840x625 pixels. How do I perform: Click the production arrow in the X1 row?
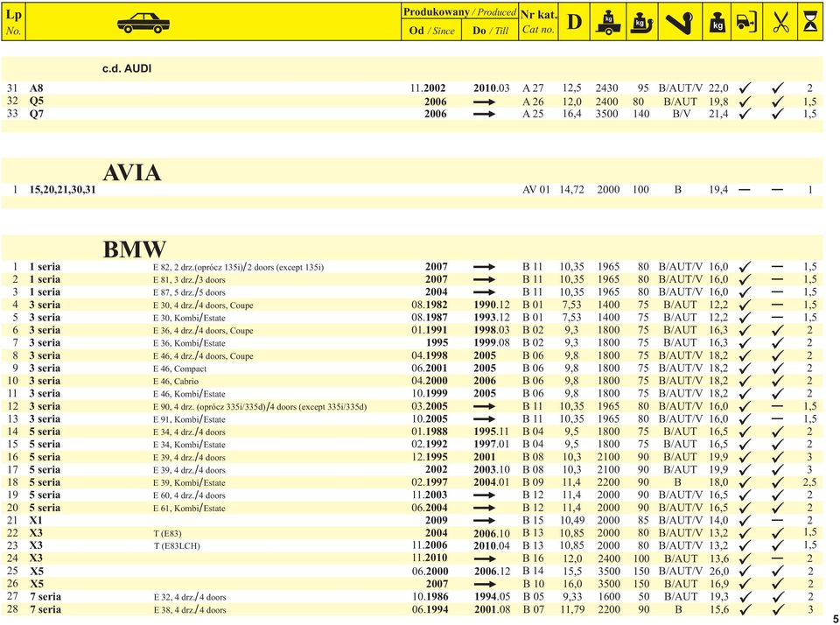pos(484,521)
